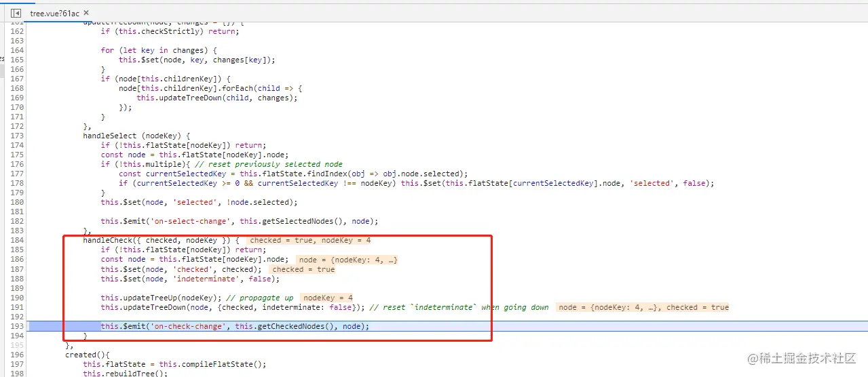Set a breakpoint on line number 175

pos(17,155)
